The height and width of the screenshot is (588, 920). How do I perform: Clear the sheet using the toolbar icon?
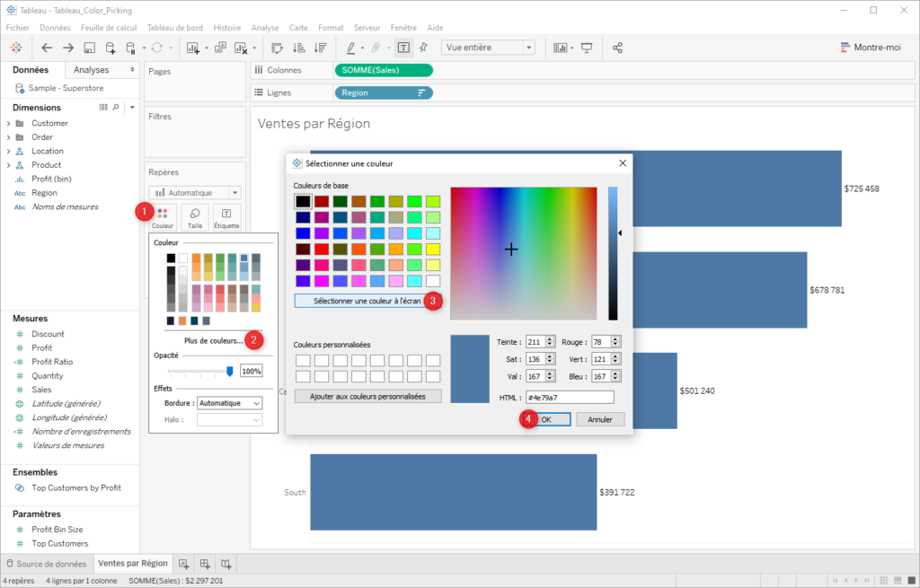point(241,48)
